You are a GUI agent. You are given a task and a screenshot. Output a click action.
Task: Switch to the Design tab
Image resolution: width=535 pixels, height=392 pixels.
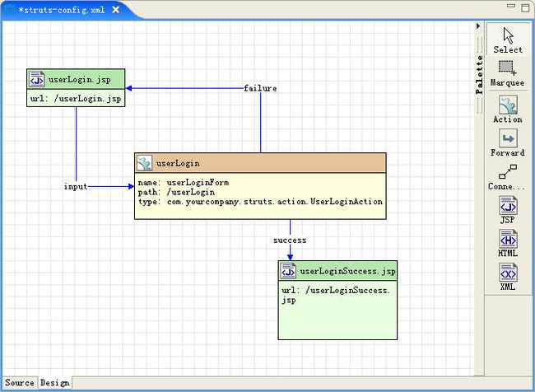coord(55,383)
